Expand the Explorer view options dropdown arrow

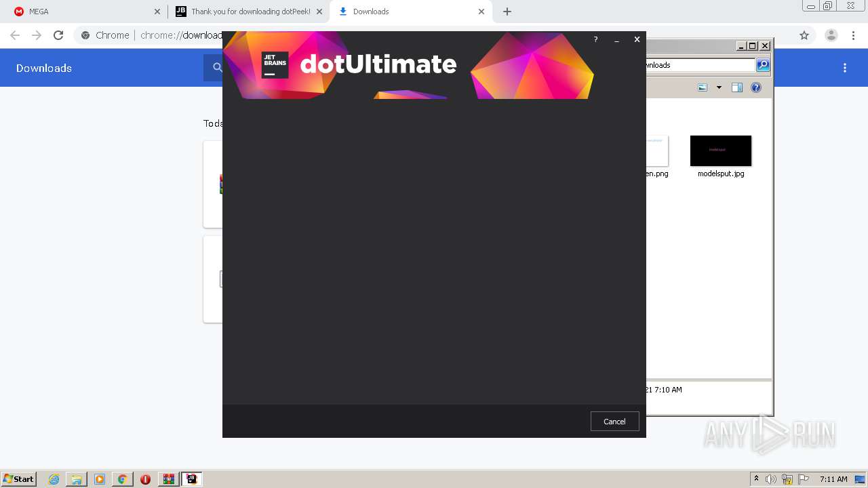click(719, 87)
